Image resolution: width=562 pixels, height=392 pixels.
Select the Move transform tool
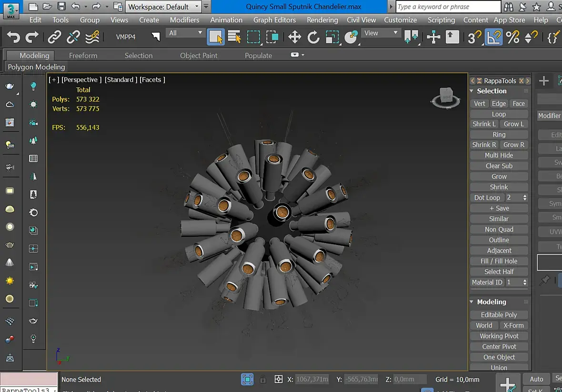(x=294, y=37)
